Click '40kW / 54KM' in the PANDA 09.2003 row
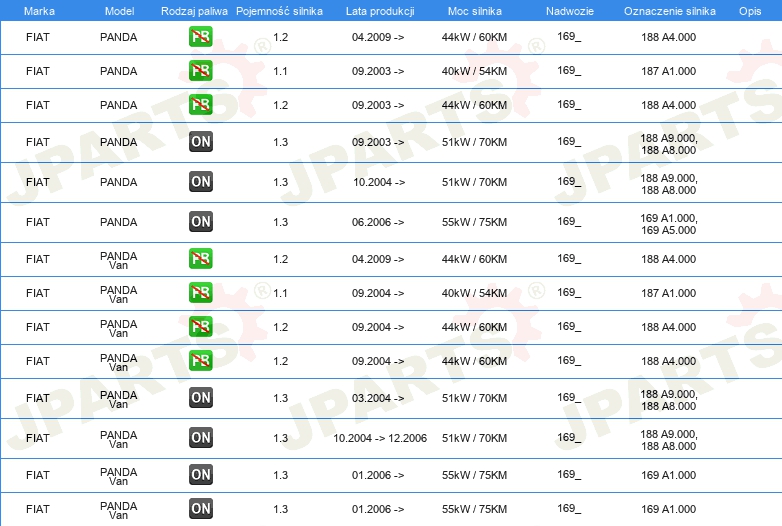 pyautogui.click(x=474, y=71)
